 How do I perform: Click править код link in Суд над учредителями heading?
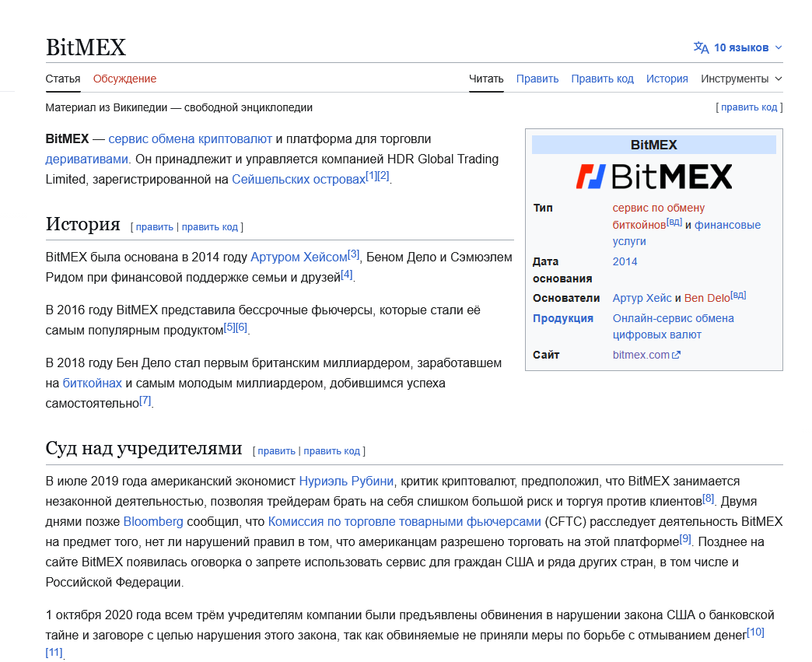pos(331,451)
